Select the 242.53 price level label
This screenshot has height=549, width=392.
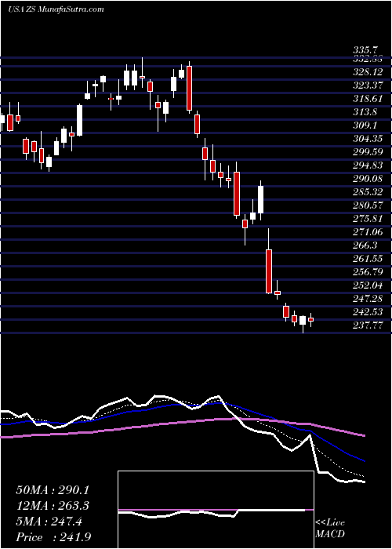[x=369, y=311]
